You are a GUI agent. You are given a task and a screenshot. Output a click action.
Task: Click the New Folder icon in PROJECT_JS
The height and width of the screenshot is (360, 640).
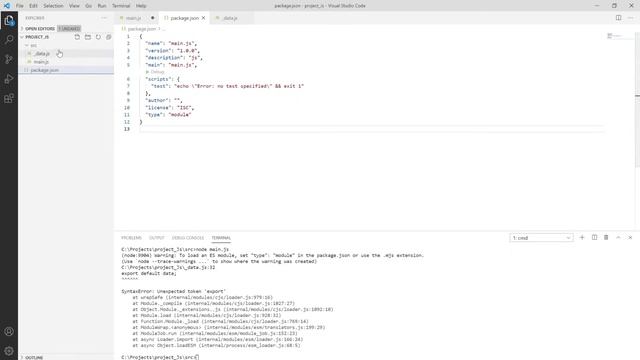point(88,37)
